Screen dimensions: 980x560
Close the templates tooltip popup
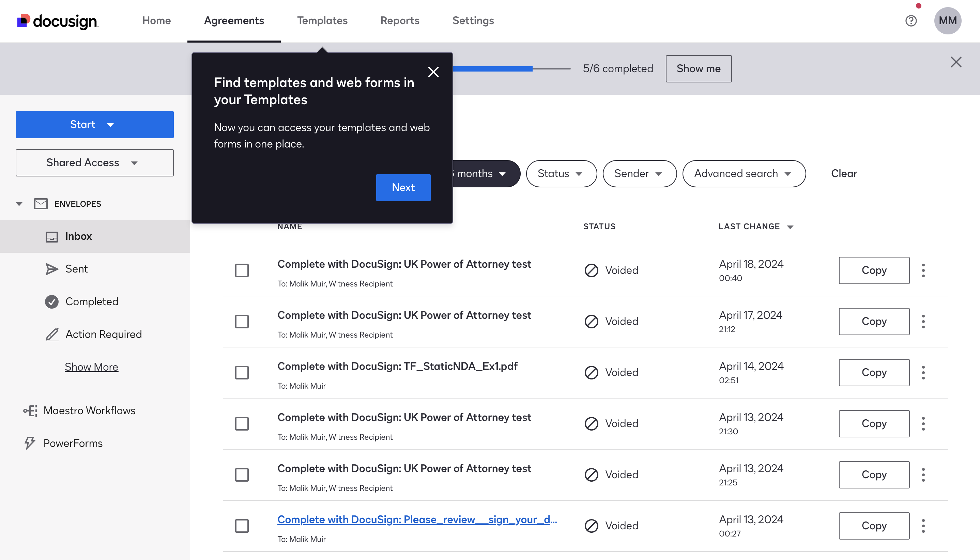coord(433,72)
